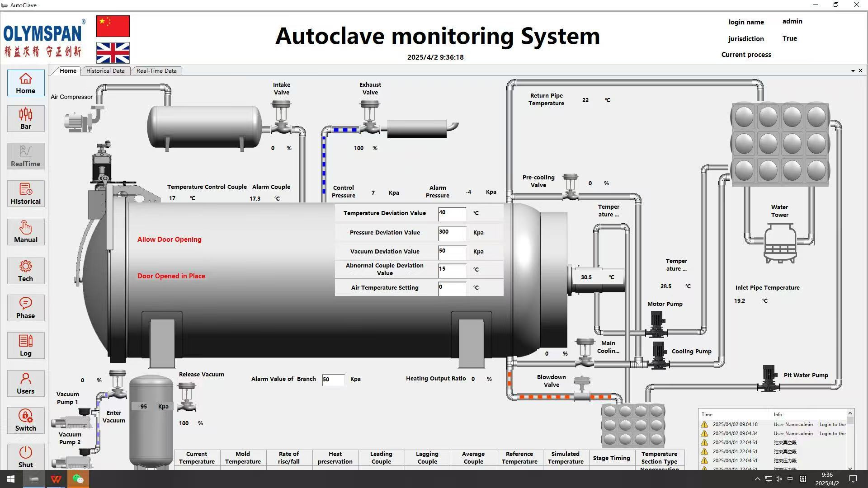Open the notification center in taskbar

853,479
